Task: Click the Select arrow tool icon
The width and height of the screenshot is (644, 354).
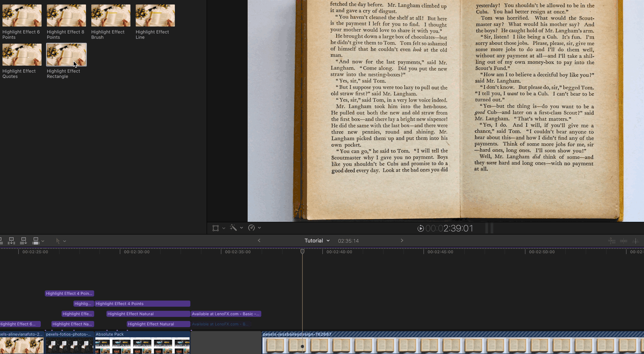Action: click(58, 241)
